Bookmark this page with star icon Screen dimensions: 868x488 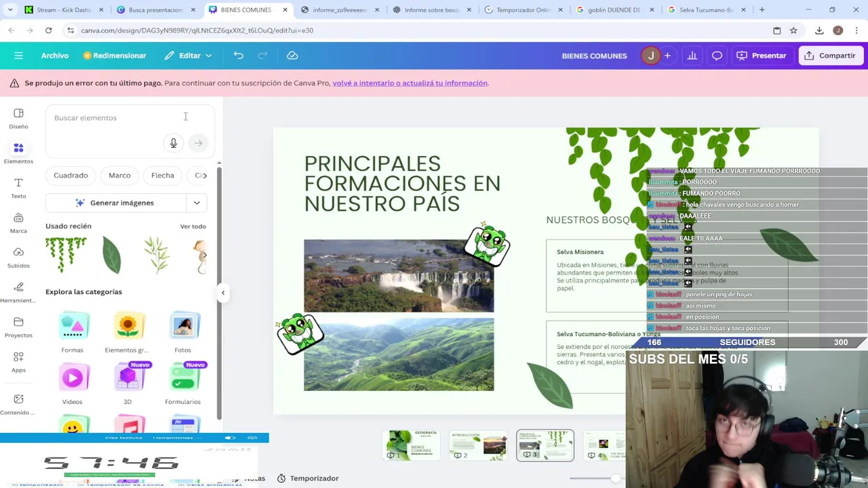pyautogui.click(x=793, y=30)
